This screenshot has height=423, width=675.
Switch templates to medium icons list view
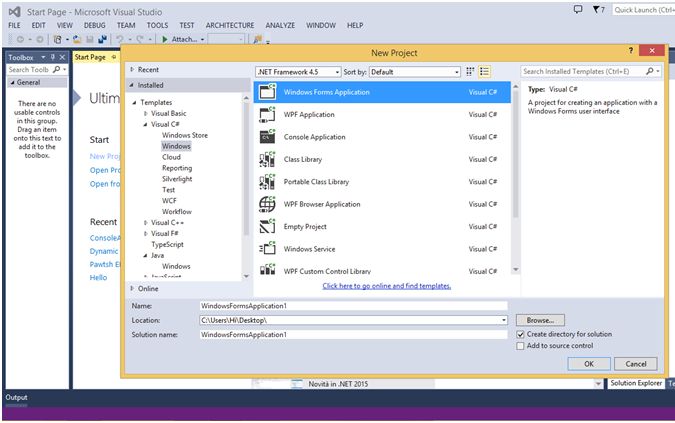(485, 72)
